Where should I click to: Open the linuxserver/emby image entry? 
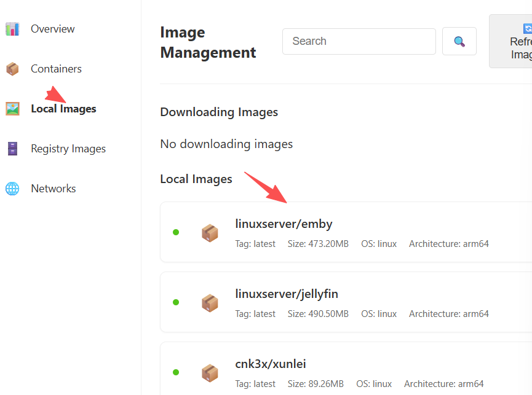284,224
